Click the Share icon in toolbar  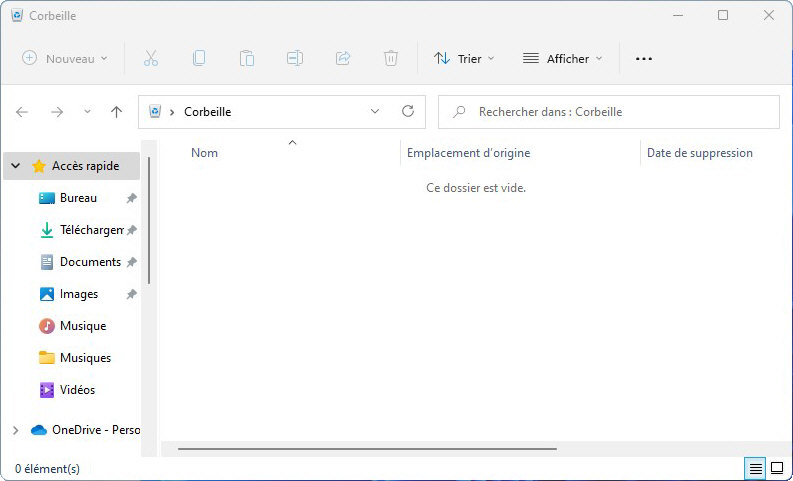[343, 59]
